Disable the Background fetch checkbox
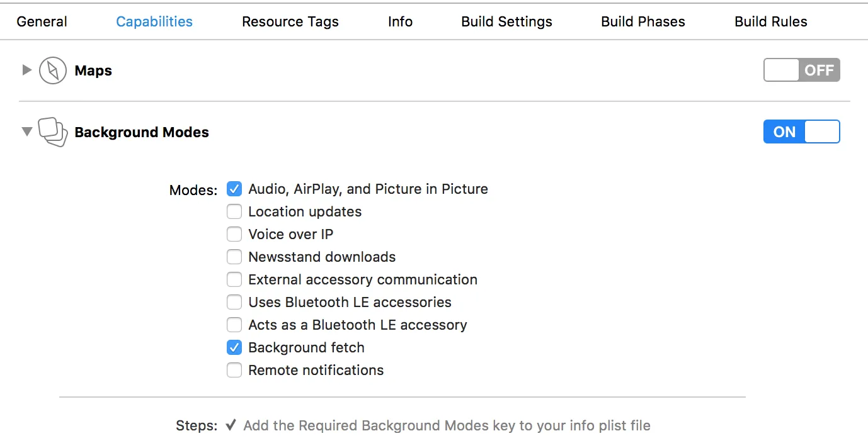Viewport: 868px width, 448px height. tap(234, 347)
